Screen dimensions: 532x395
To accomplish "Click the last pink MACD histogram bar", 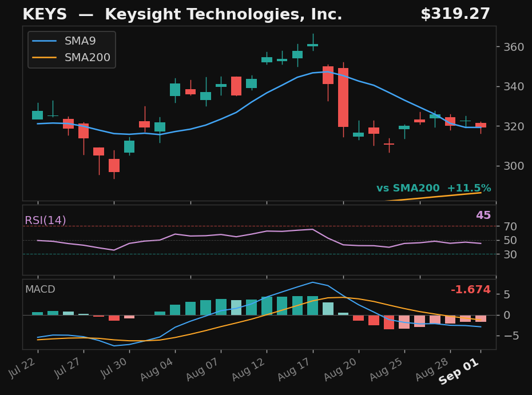I will click(x=481, y=318).
